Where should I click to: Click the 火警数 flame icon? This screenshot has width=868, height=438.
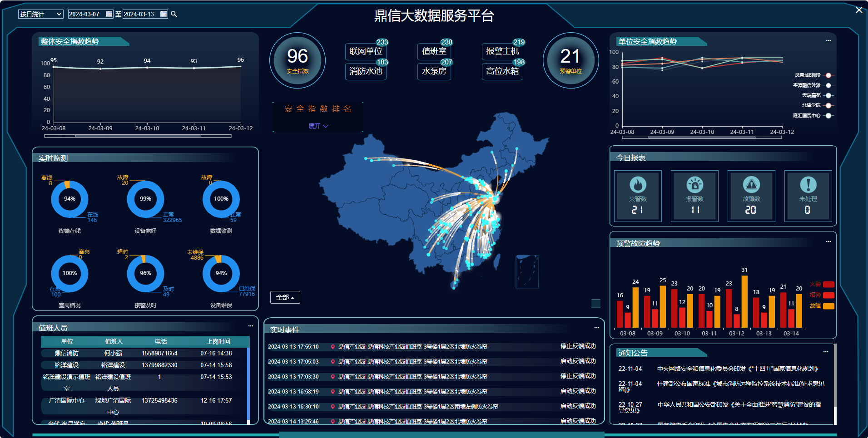638,185
